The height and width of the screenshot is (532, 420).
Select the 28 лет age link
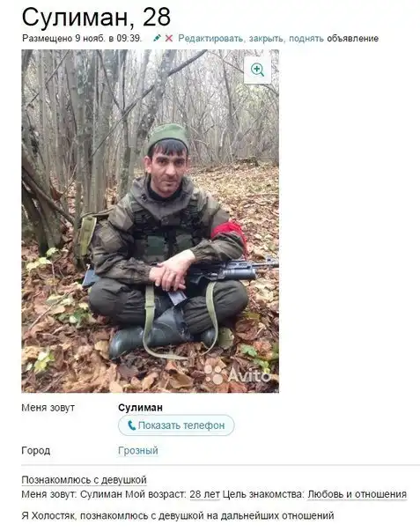(x=204, y=494)
